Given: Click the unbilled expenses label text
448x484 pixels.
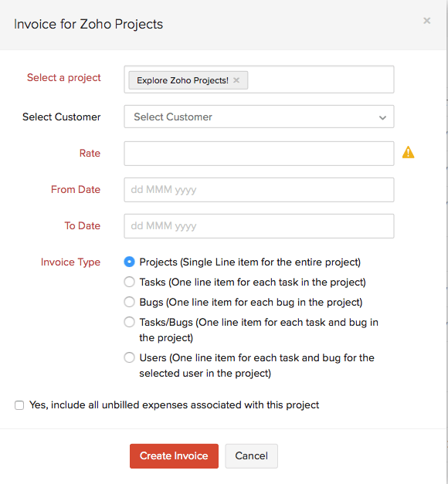Looking at the screenshot, I should tap(174, 405).
